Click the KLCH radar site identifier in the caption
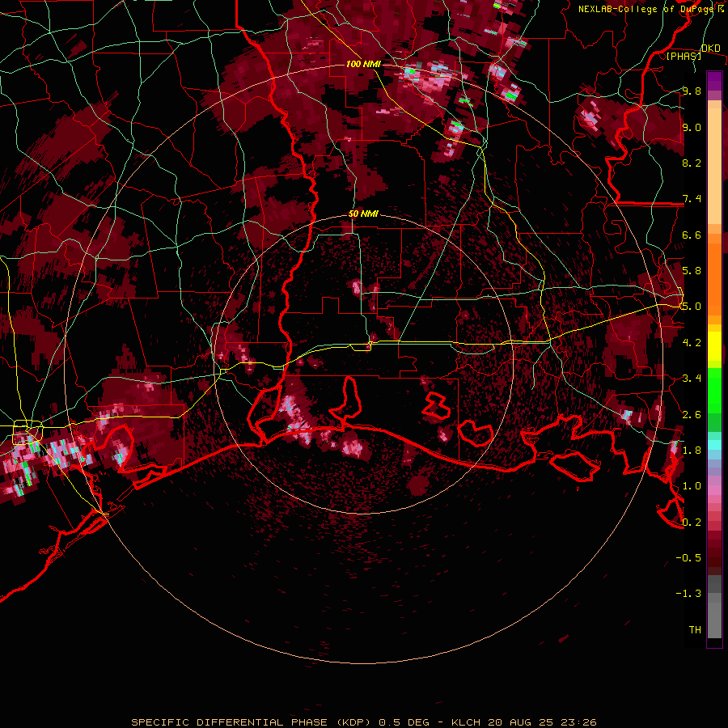 click(x=464, y=722)
